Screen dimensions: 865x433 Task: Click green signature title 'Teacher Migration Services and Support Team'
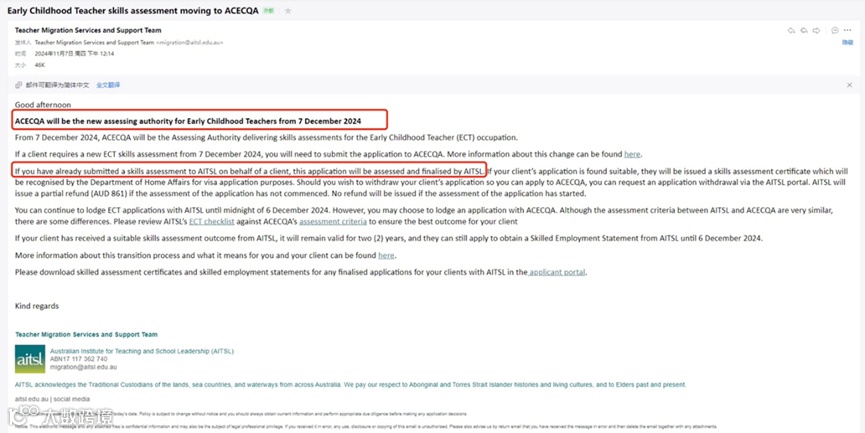tap(86, 334)
